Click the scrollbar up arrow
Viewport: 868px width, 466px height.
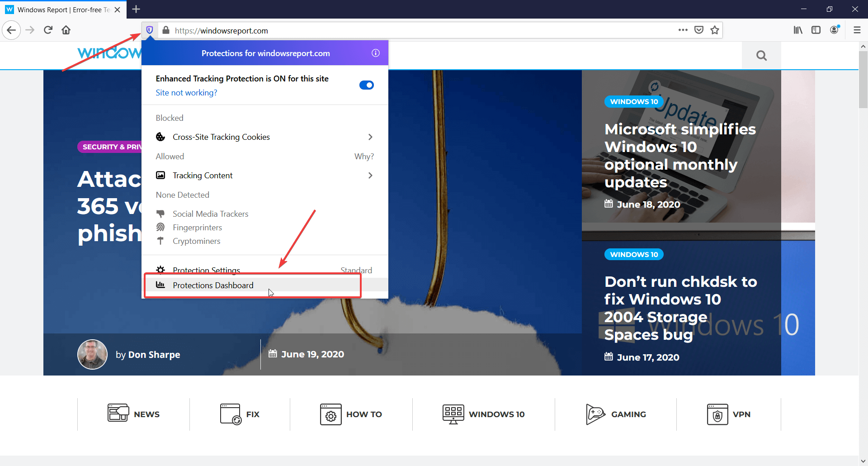(x=863, y=46)
